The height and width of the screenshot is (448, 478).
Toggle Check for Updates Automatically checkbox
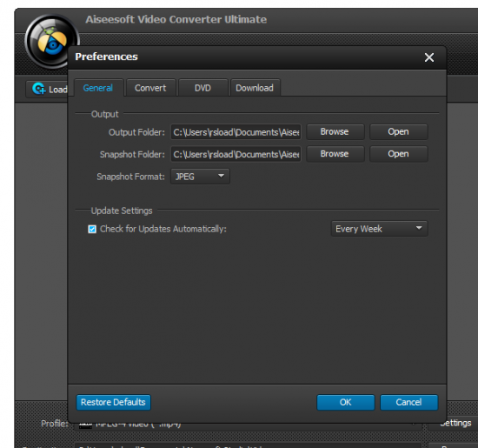coord(92,229)
